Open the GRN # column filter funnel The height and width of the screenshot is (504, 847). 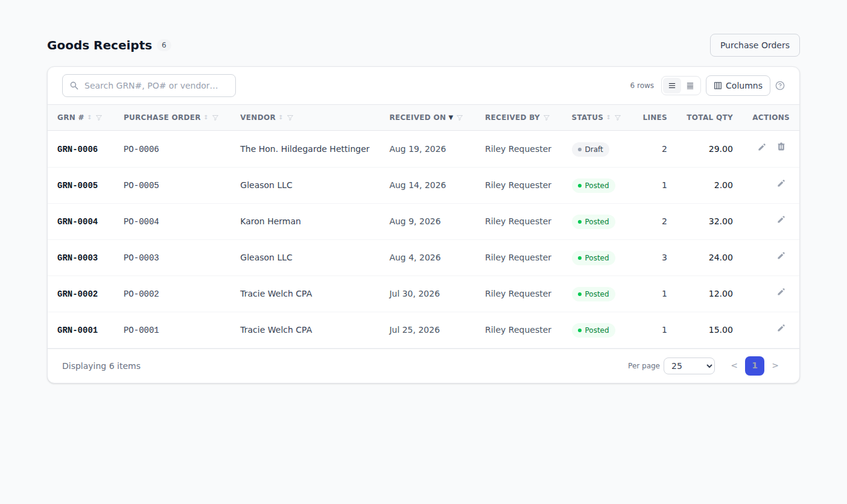(99, 118)
